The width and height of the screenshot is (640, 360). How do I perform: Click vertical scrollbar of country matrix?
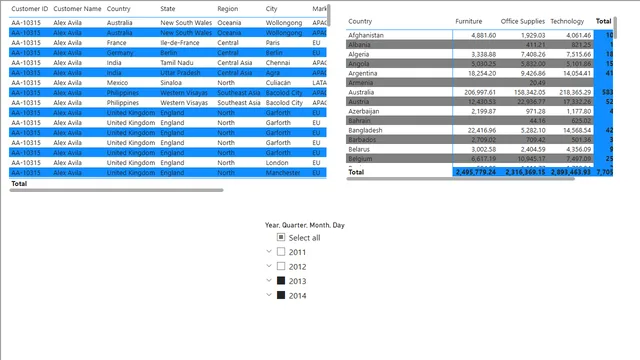coord(615,28)
